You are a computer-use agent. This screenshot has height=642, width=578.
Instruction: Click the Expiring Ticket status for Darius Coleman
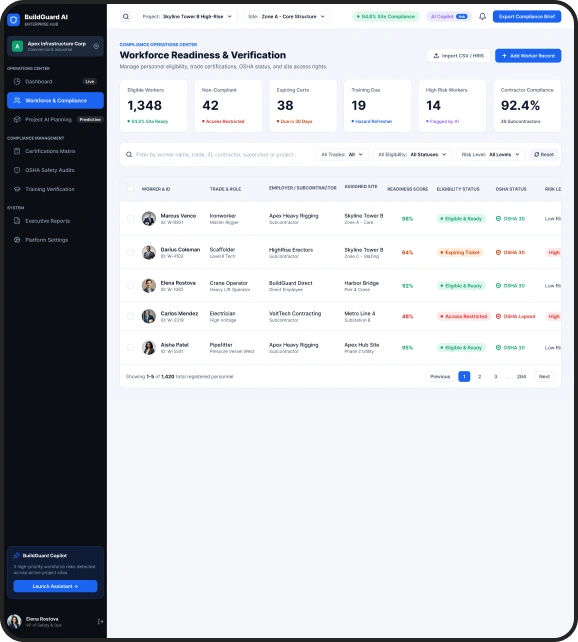(460, 252)
